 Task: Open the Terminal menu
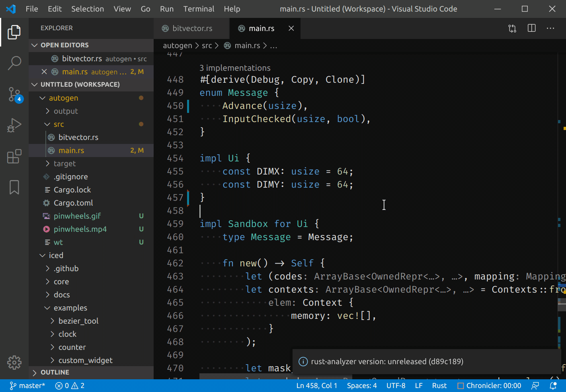199,9
